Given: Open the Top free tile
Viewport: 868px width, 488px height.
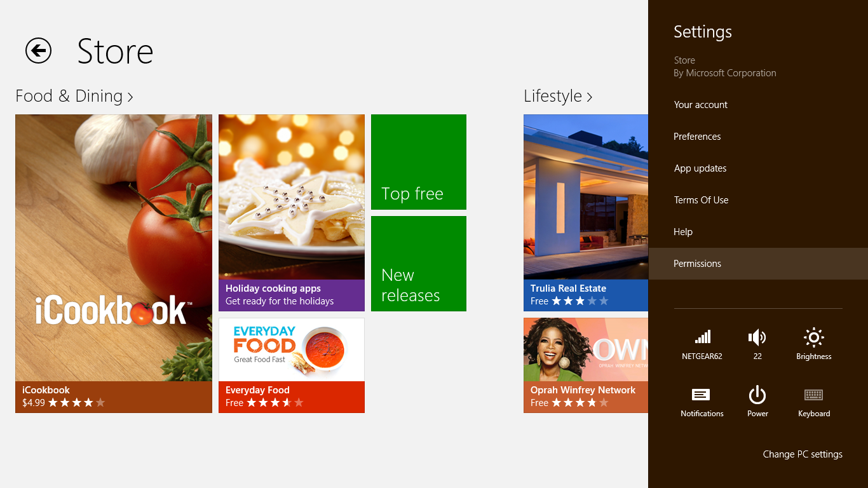Looking at the screenshot, I should point(419,162).
